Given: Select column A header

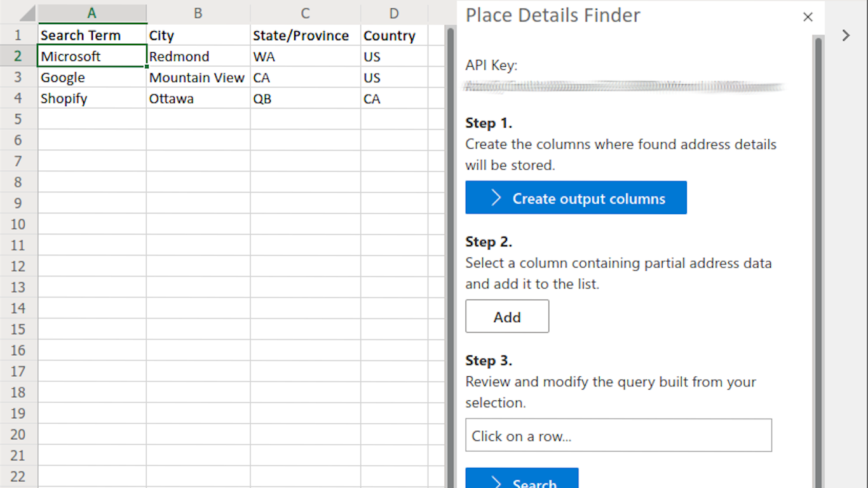Looking at the screenshot, I should click(x=92, y=13).
